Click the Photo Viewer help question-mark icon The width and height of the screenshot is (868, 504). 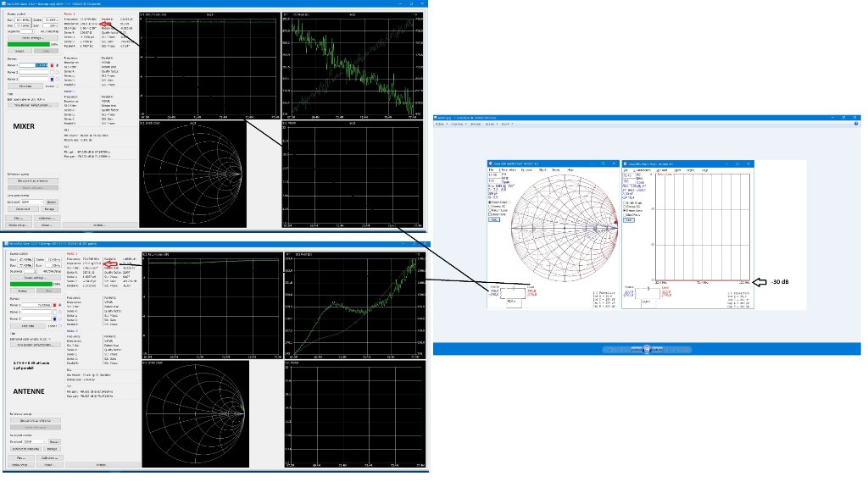(x=856, y=124)
